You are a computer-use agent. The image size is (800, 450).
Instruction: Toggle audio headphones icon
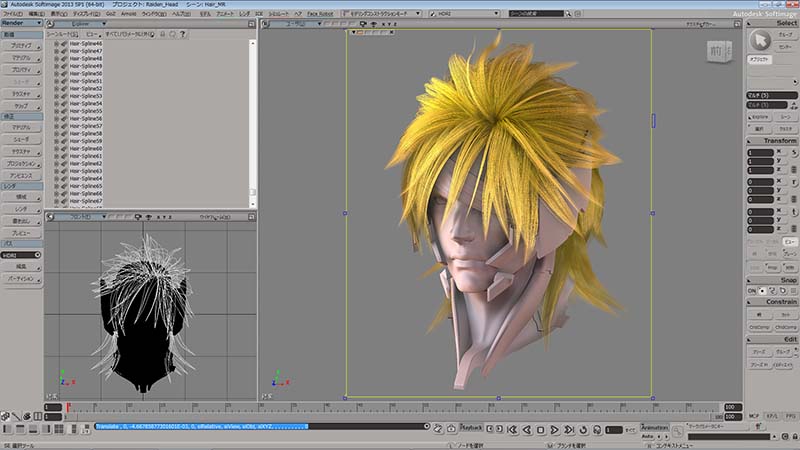pos(597,430)
